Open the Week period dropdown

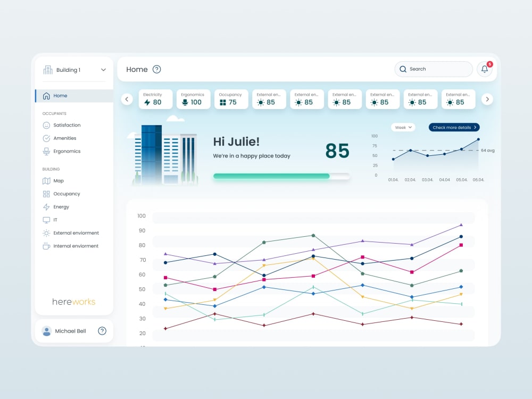(x=403, y=127)
